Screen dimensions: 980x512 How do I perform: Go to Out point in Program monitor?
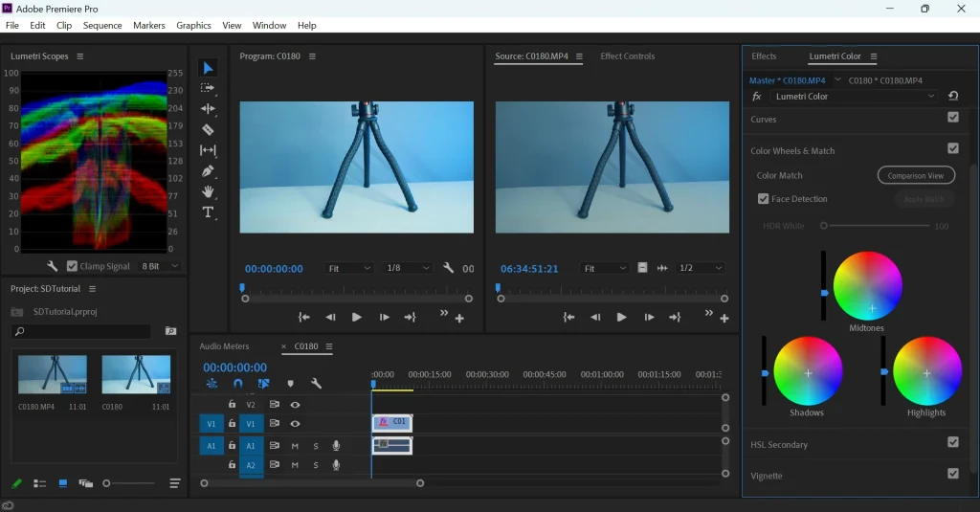click(410, 317)
